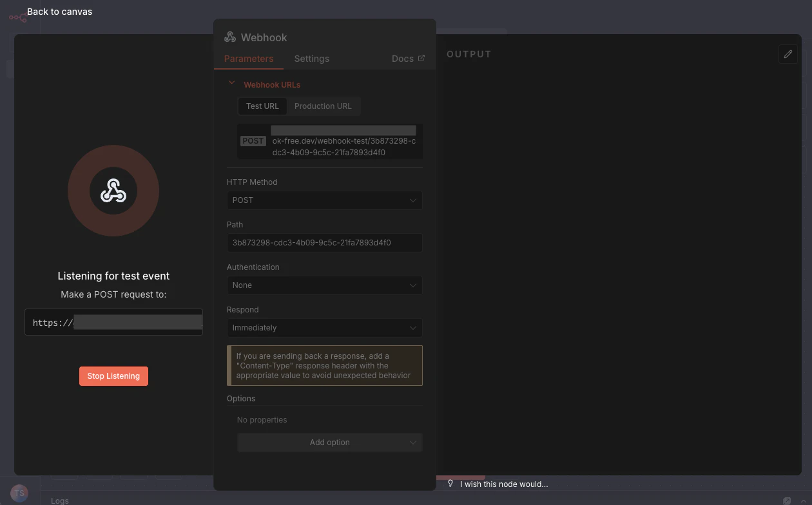Switch to the Parameters tab

pos(249,59)
